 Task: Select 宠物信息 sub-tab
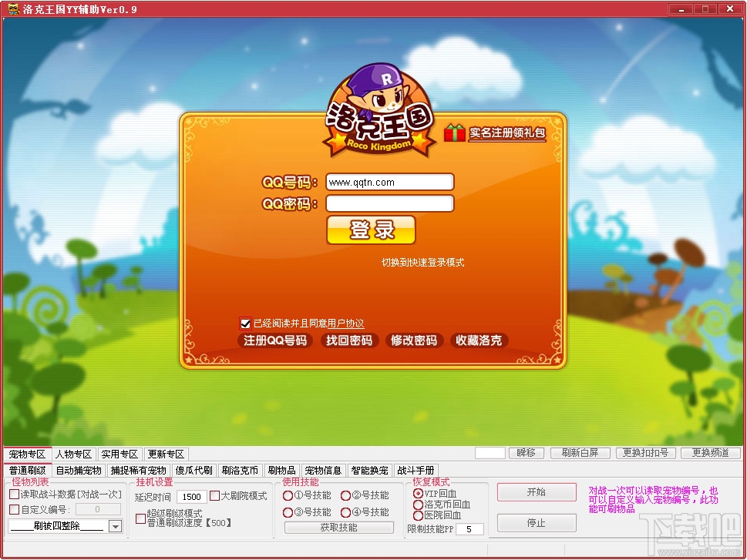point(324,471)
